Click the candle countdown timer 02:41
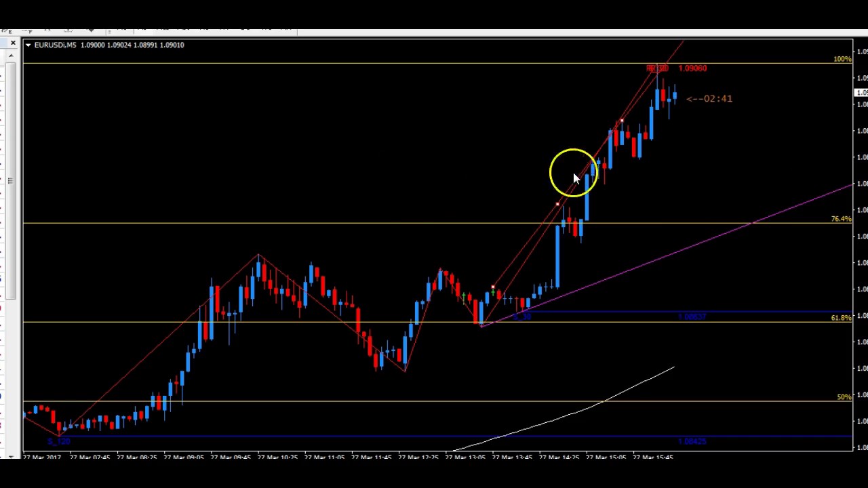 pyautogui.click(x=709, y=98)
